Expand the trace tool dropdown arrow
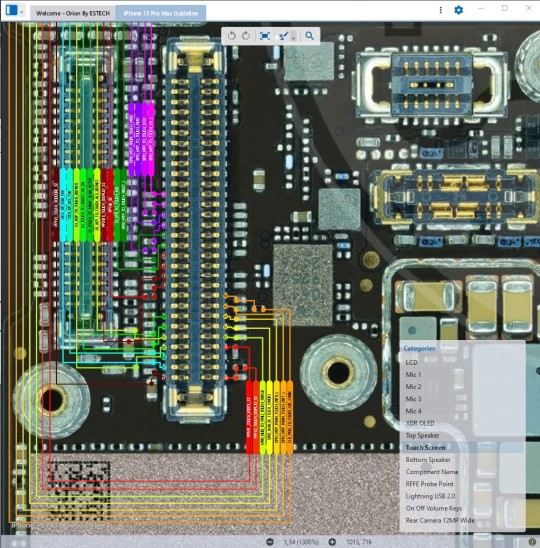The width and height of the screenshot is (540, 548). point(294,36)
